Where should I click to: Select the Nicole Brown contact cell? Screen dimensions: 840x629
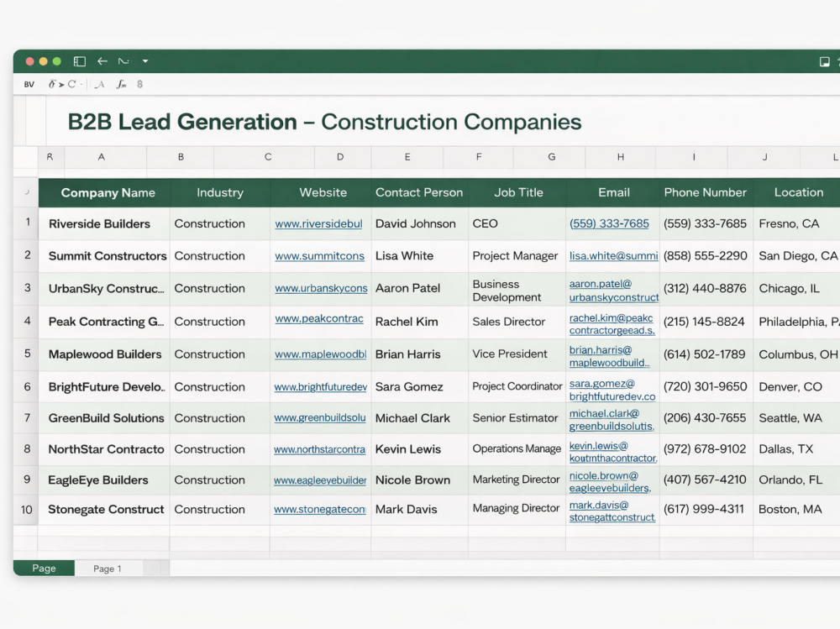point(419,480)
